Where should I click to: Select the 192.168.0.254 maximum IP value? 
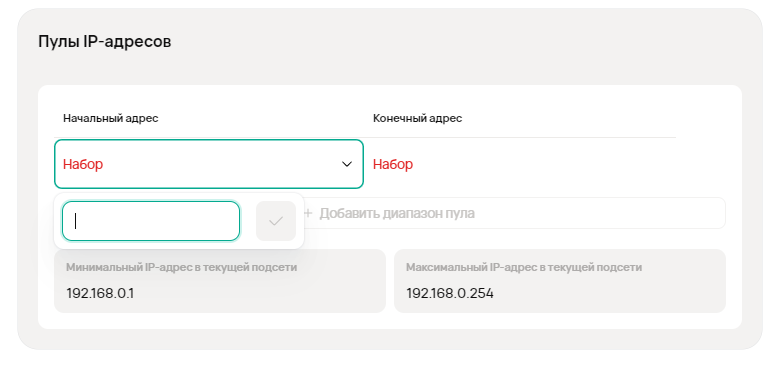tap(450, 294)
